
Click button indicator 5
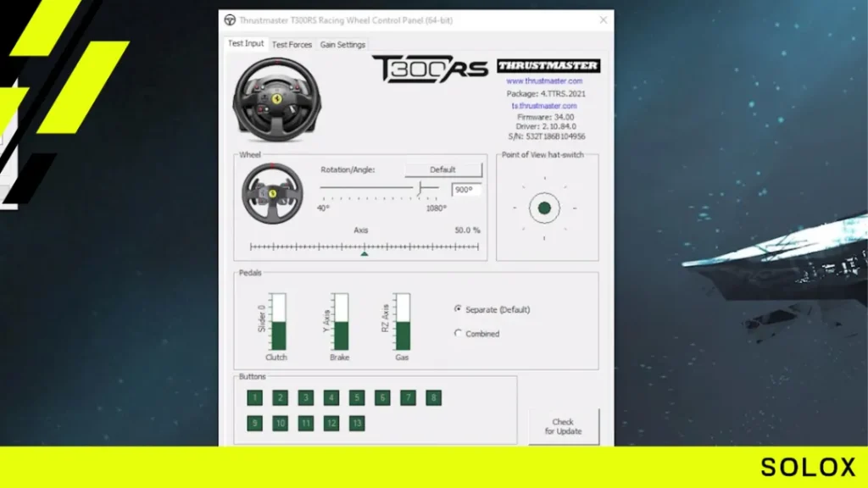357,398
